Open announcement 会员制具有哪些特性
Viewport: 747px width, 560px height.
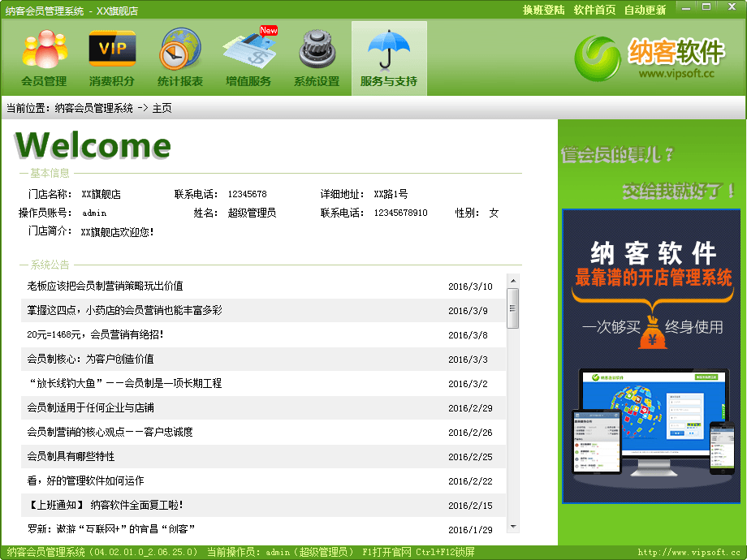pos(71,456)
